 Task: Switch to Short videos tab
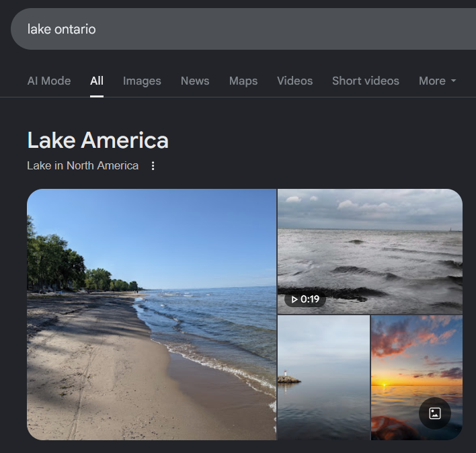[366, 81]
